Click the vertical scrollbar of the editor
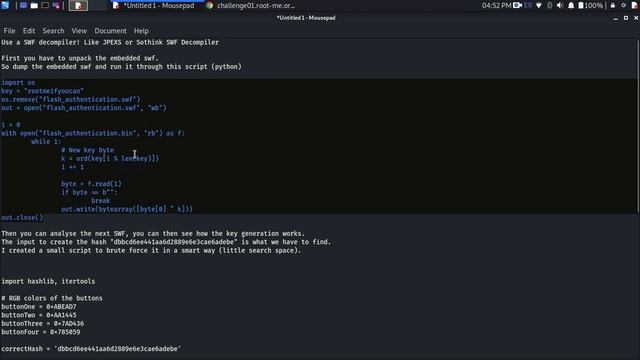640x360 pixels. click(638, 127)
